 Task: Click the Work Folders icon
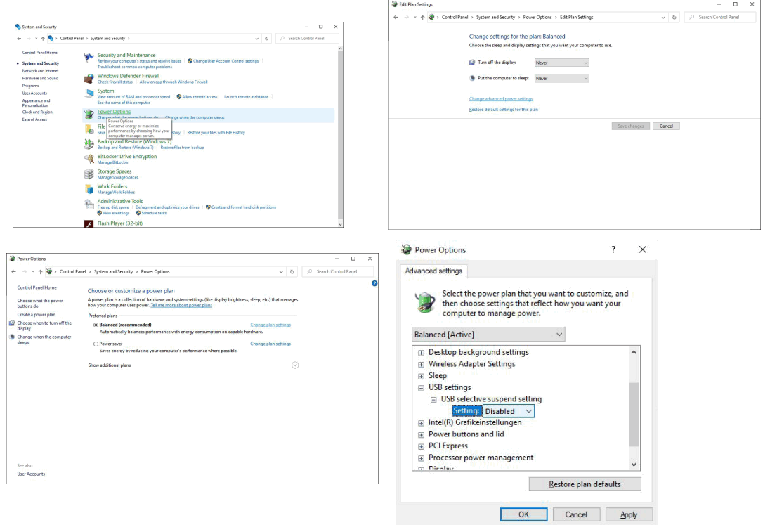point(89,189)
